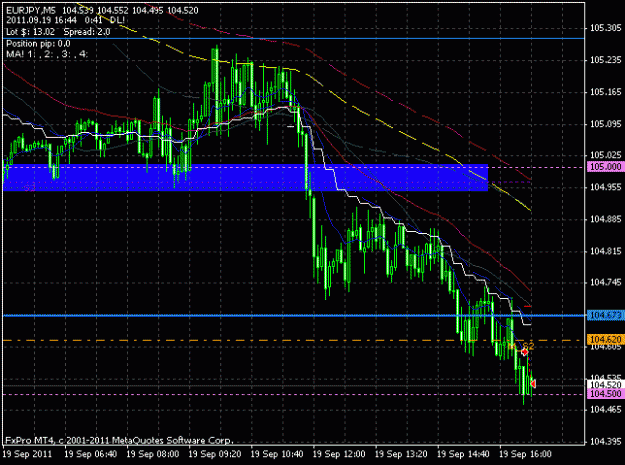Click the '19 Sep 14:40' time label

click(464, 454)
